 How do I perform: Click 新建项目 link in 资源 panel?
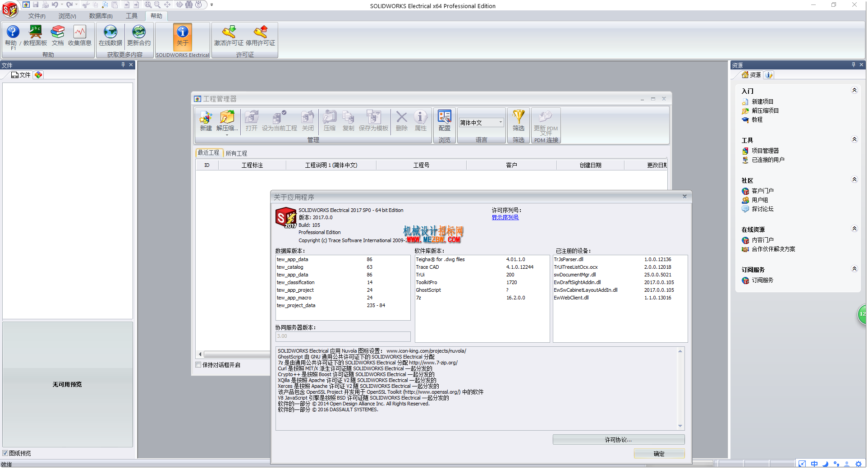762,102
